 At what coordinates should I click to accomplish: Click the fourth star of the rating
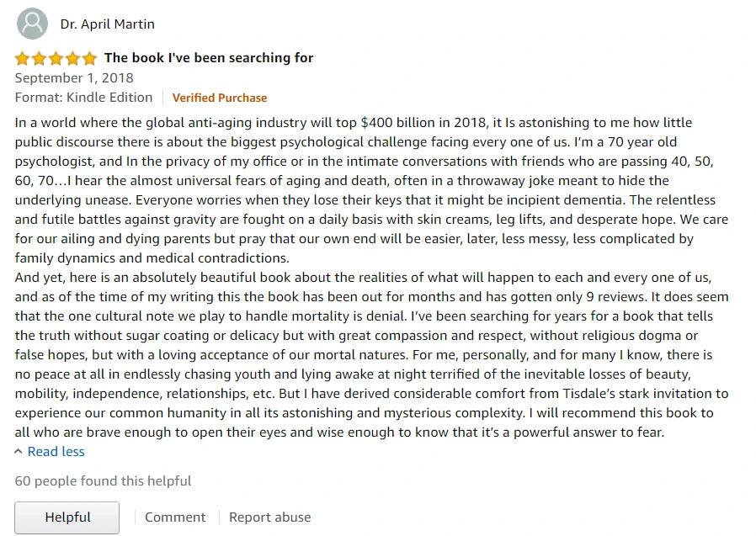point(73,58)
